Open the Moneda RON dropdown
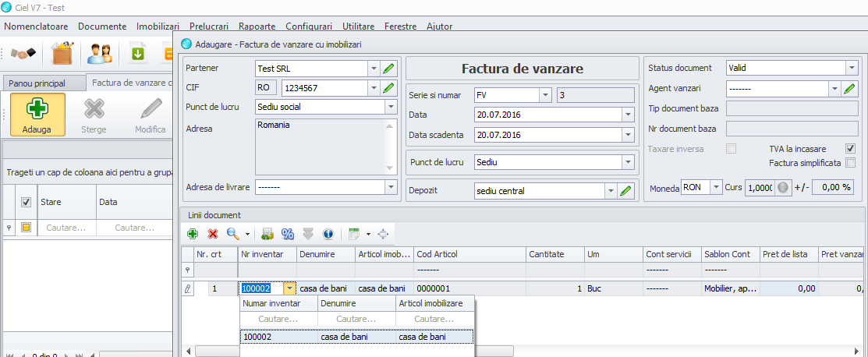Image resolution: width=868 pixels, height=357 pixels. click(x=717, y=188)
